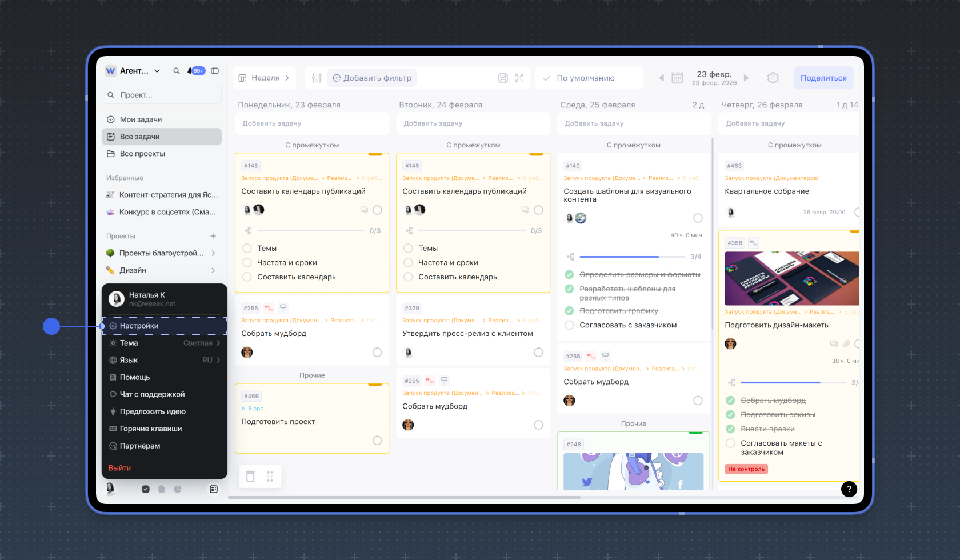Check the Согласовать с заказчиком subtask
Image resolution: width=960 pixels, height=560 pixels.
pos(569,325)
